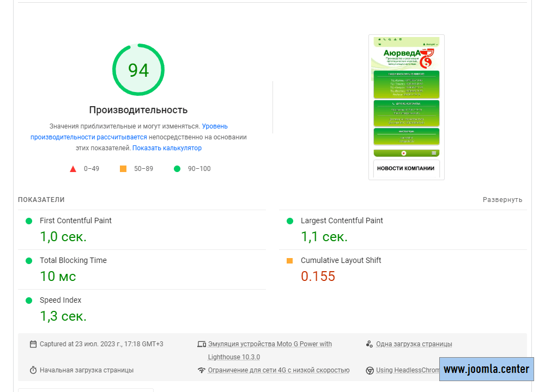This screenshot has height=392, width=545.
Task: Click the Эмуляция устройства Moto G Power text
Action: click(270, 344)
